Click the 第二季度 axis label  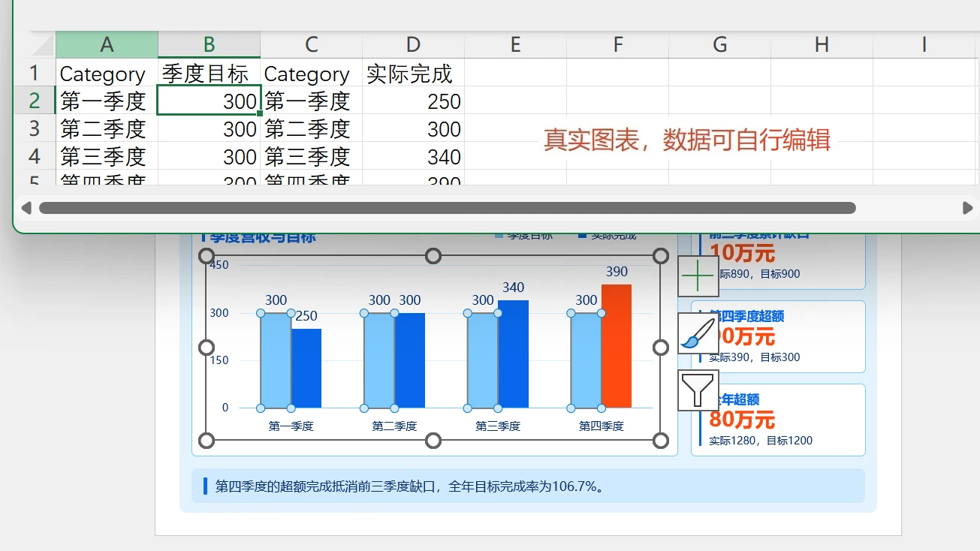(394, 426)
